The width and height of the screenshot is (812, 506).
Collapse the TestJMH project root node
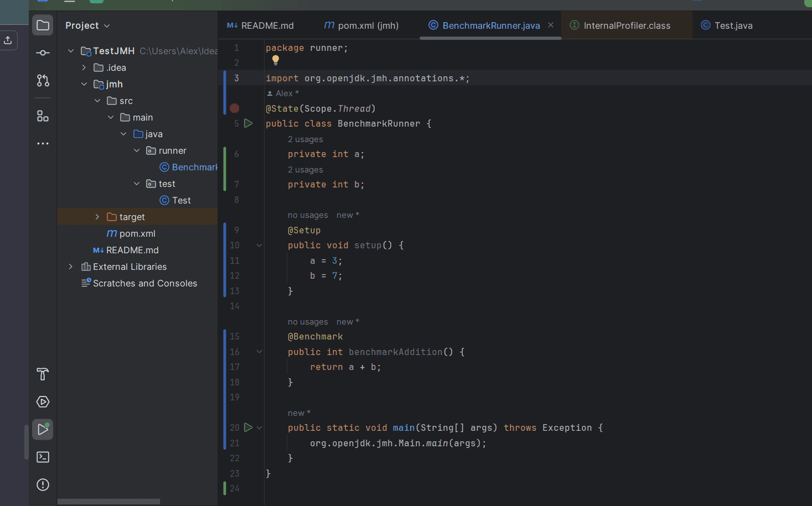(x=71, y=51)
